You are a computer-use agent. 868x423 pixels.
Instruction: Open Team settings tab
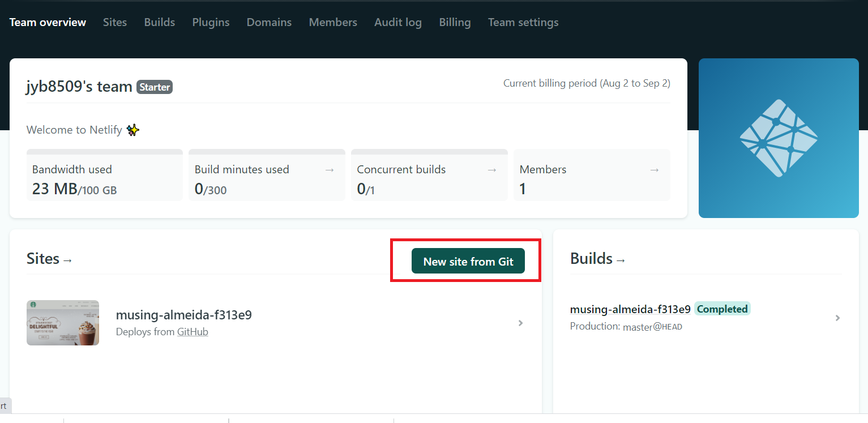(523, 22)
